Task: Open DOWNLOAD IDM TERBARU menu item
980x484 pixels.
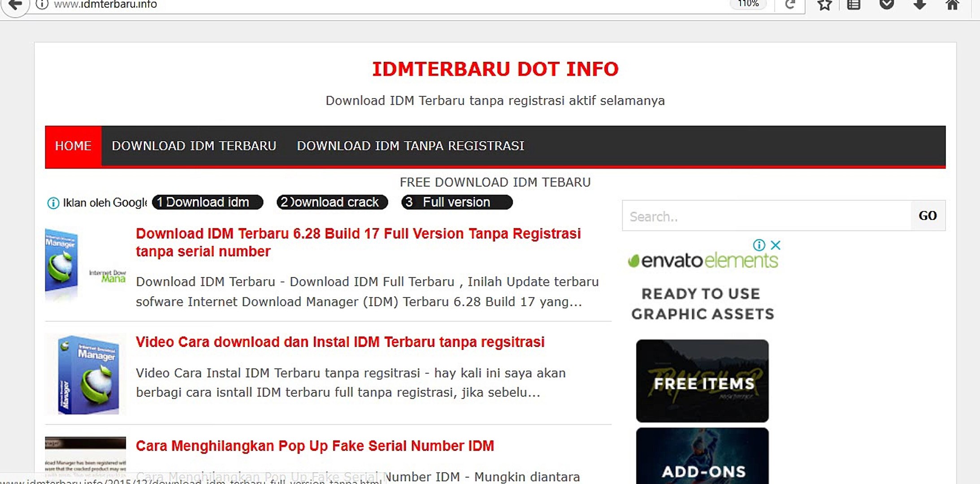Action: (194, 146)
